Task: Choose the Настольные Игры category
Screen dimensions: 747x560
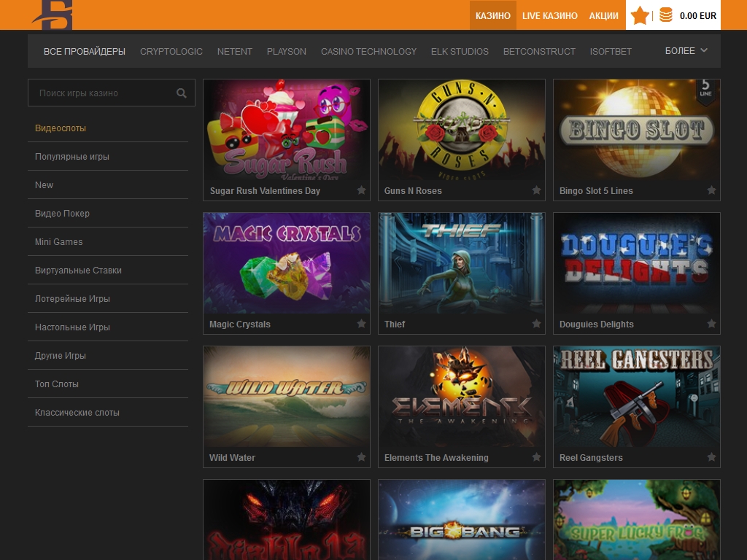Action: pos(72,327)
